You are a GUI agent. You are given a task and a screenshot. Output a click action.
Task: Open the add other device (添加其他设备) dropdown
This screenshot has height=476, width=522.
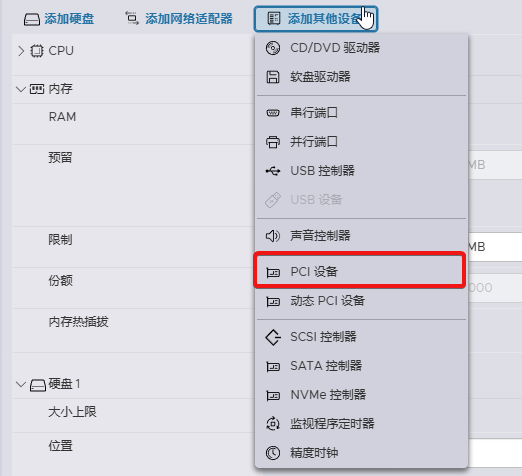[x=315, y=19]
